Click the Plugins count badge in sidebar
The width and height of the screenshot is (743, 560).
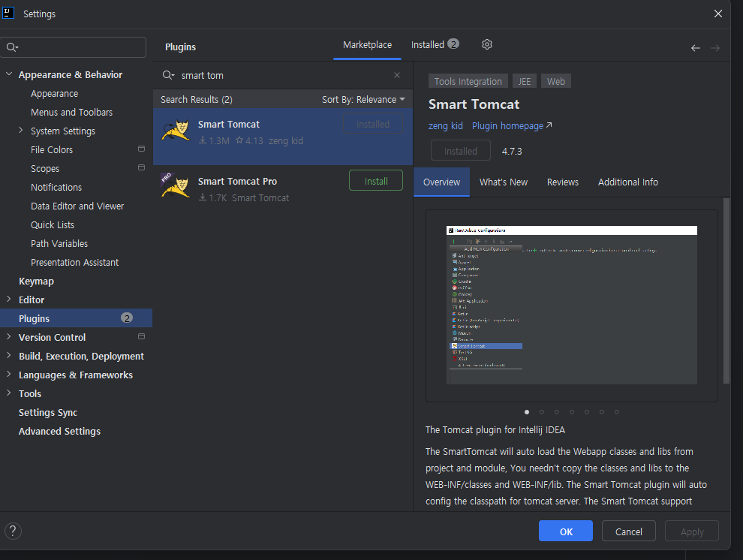point(127,318)
